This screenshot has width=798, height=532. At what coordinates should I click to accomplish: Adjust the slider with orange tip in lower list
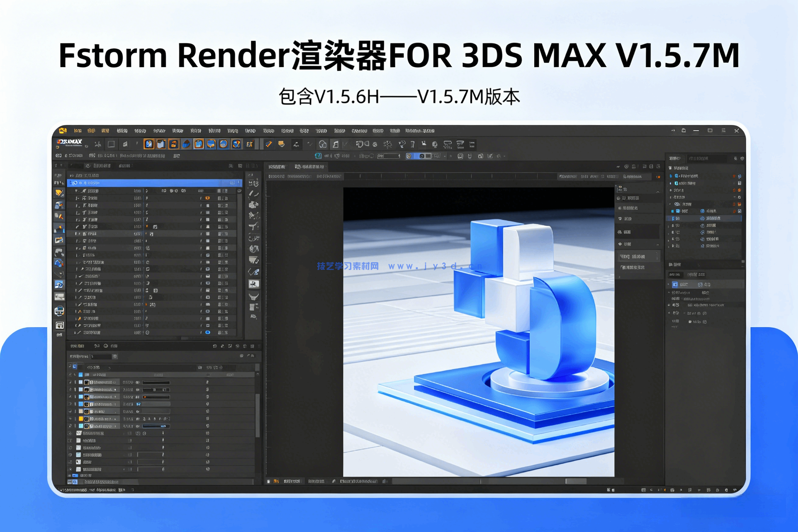tap(156, 397)
